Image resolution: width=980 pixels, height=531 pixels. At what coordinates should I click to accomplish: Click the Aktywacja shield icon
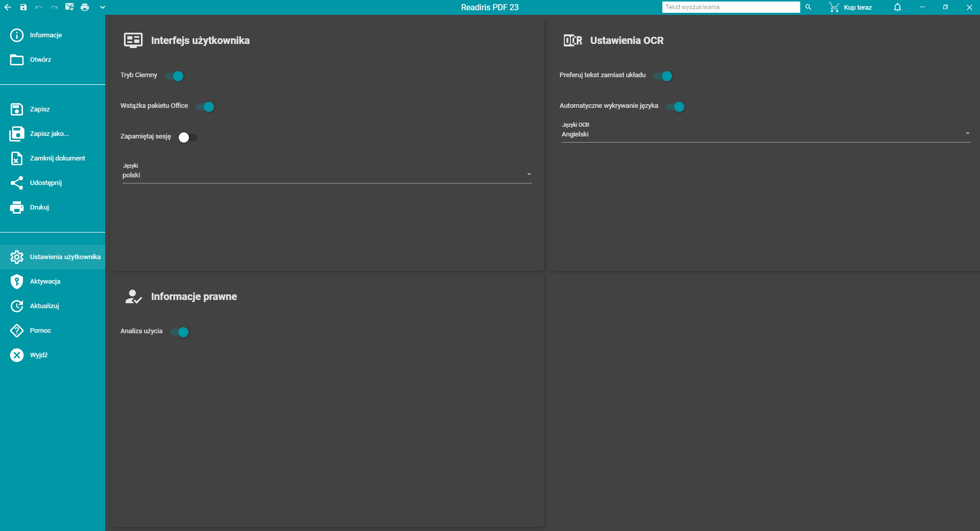17,282
